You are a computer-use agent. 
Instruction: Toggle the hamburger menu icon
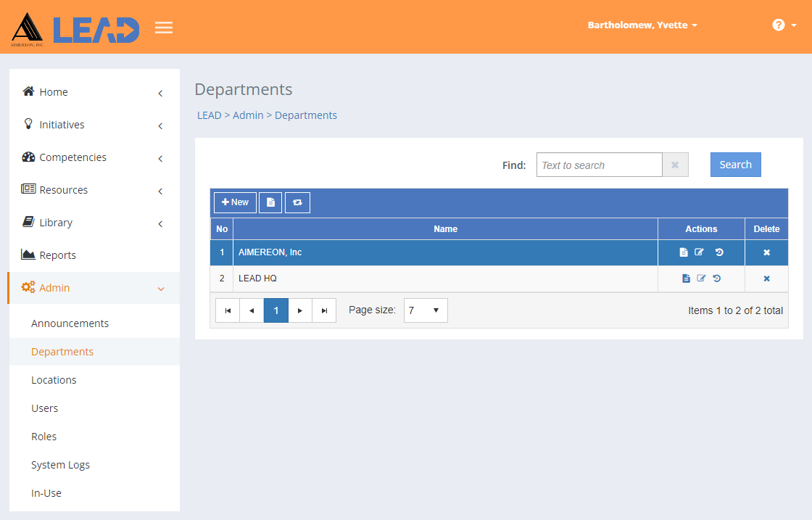(164, 27)
